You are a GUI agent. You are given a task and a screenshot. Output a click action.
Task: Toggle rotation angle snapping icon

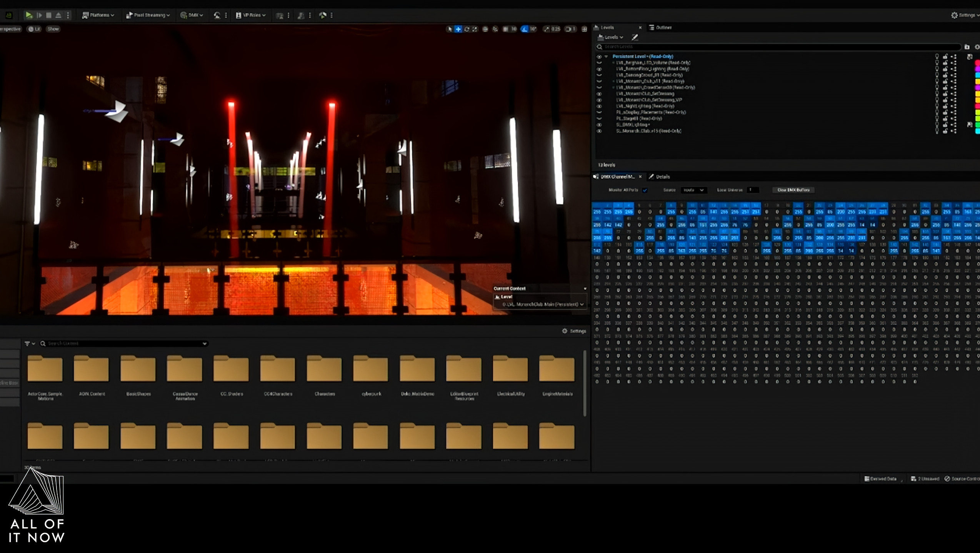pos(525,29)
